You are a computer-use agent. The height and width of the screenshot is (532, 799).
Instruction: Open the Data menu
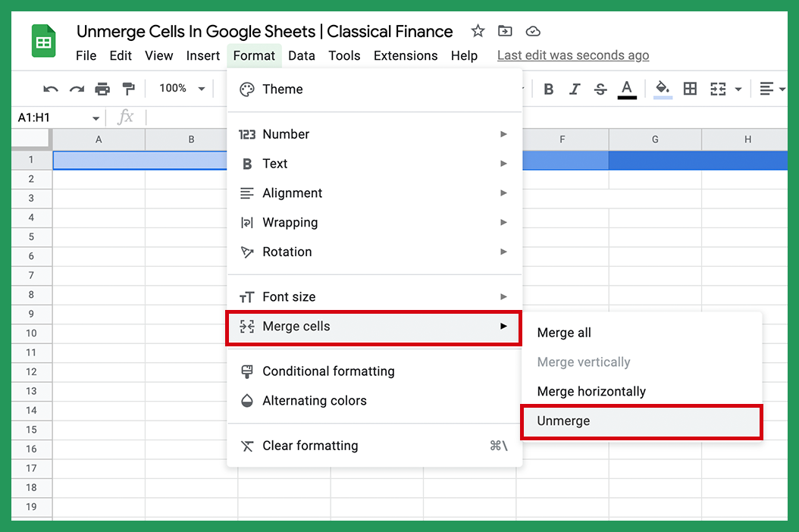(x=302, y=55)
